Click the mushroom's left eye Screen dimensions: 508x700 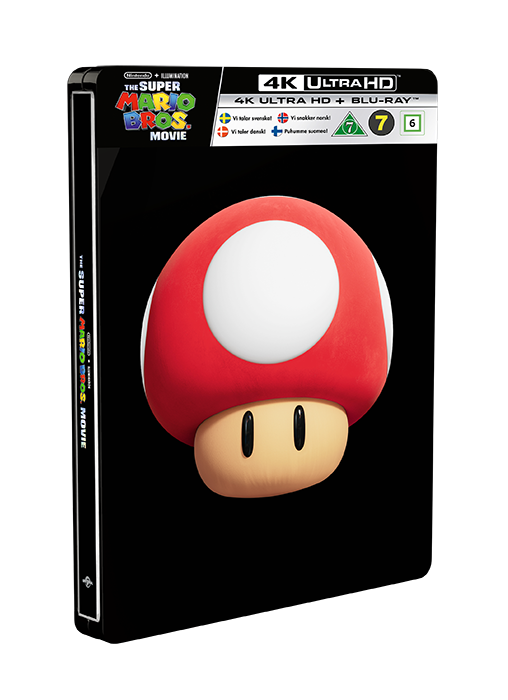tap(247, 433)
